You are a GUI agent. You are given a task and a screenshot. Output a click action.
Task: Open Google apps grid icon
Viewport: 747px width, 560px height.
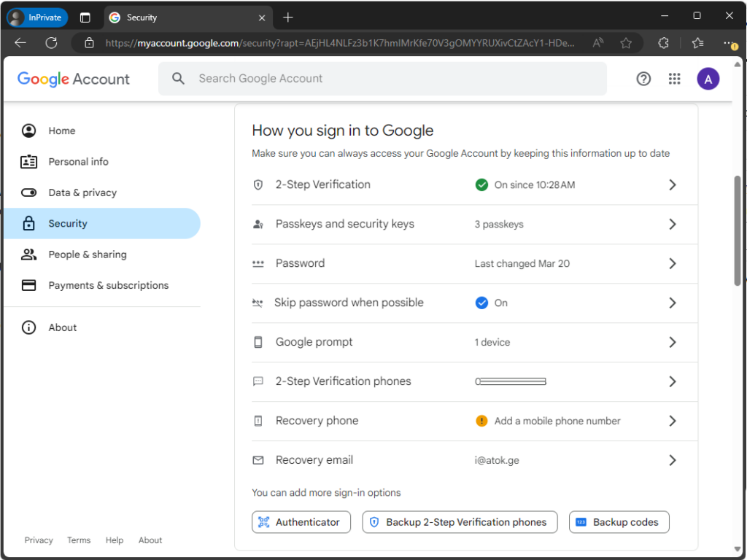(x=674, y=79)
